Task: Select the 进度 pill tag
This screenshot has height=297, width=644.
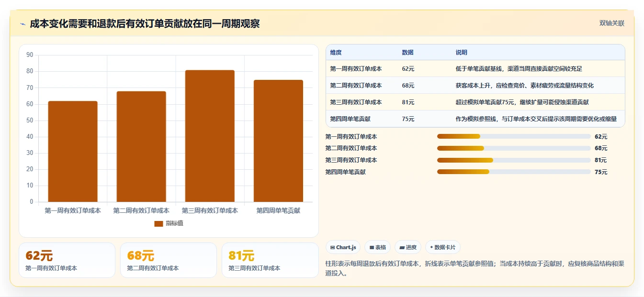Action: (x=408, y=247)
